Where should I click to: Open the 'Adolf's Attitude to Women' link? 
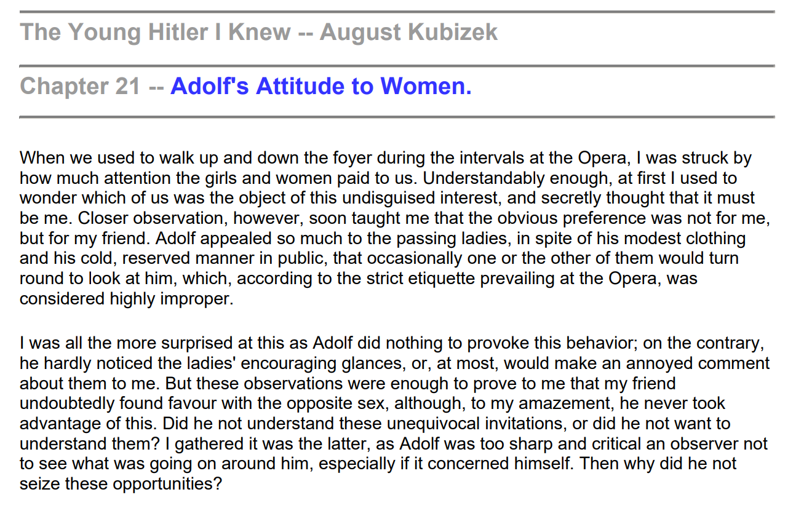[x=320, y=87]
